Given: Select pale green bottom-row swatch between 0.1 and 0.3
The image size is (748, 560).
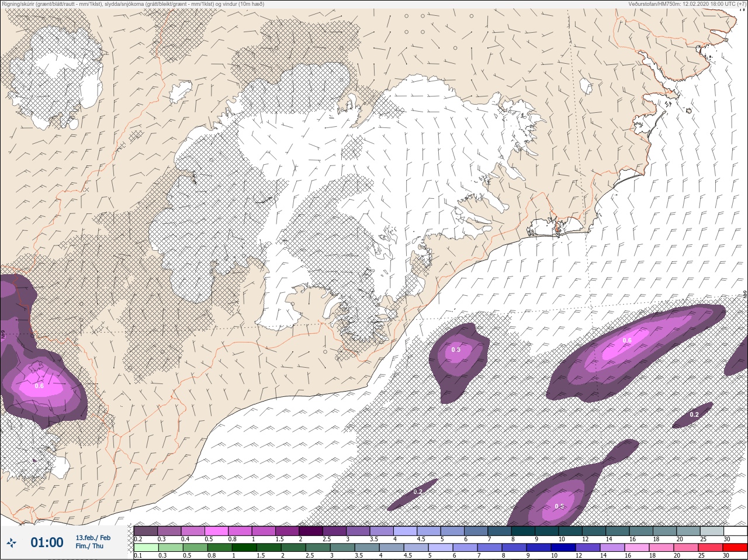Looking at the screenshot, I should pyautogui.click(x=146, y=548).
